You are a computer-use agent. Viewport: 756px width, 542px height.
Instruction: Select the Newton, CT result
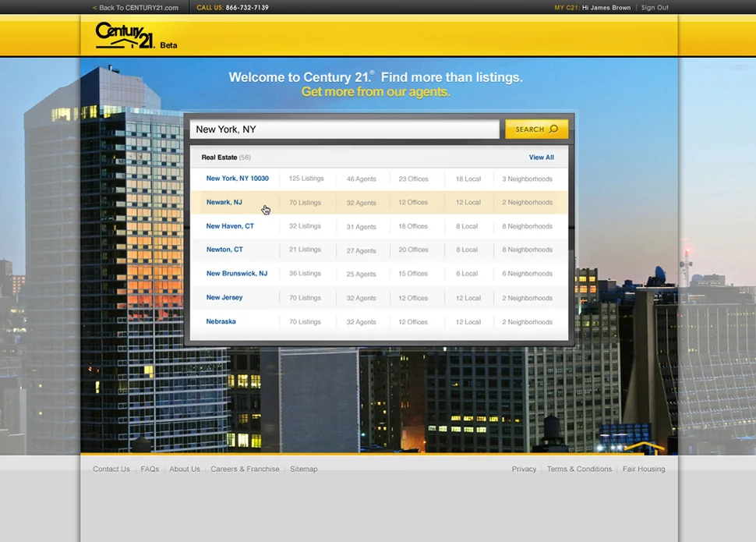click(x=224, y=250)
